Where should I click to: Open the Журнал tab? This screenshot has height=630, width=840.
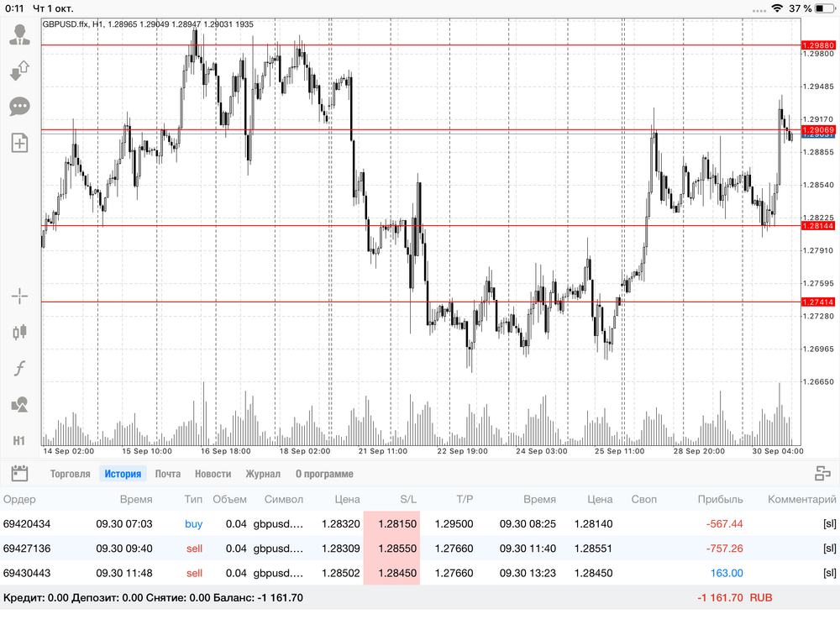coord(262,474)
